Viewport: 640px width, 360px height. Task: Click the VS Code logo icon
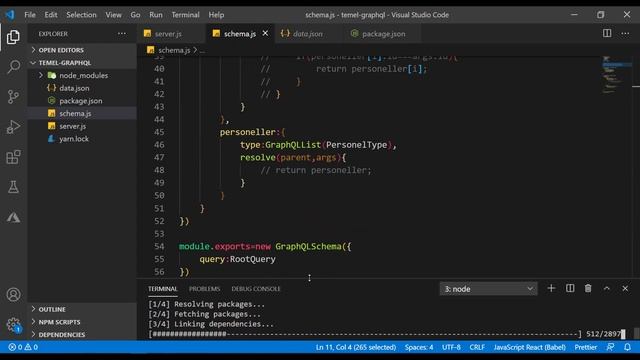tap(10, 15)
